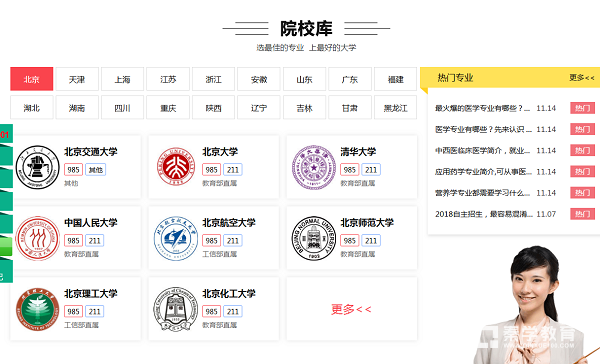This screenshot has width=600, height=364.
Task: Choose the 福建 province tab
Action: coord(395,79)
